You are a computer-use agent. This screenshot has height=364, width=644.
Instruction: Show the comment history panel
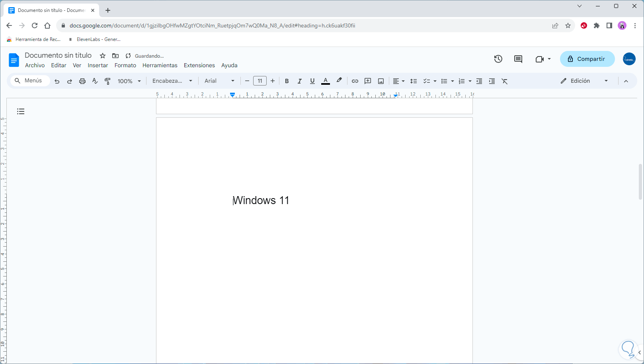click(518, 59)
